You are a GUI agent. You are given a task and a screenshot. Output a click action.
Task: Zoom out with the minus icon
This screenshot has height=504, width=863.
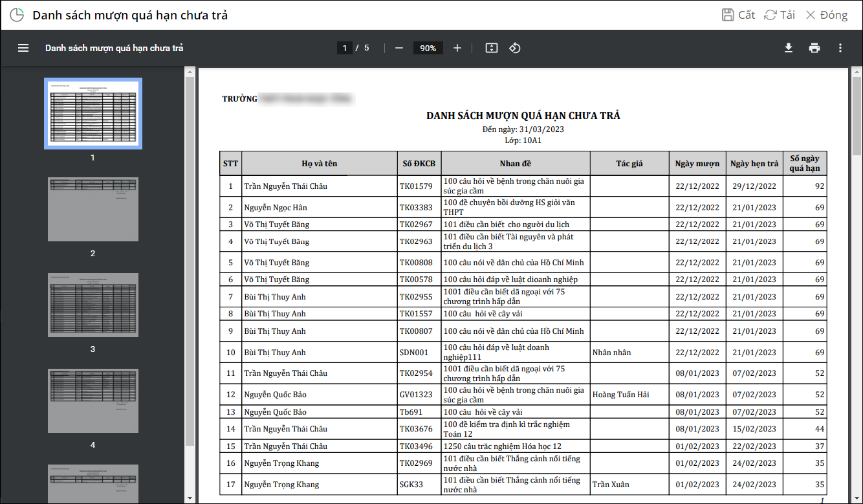(x=399, y=48)
